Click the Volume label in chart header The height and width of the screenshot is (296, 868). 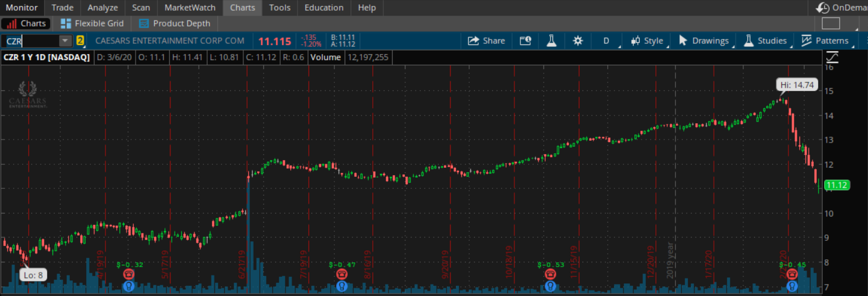point(326,57)
